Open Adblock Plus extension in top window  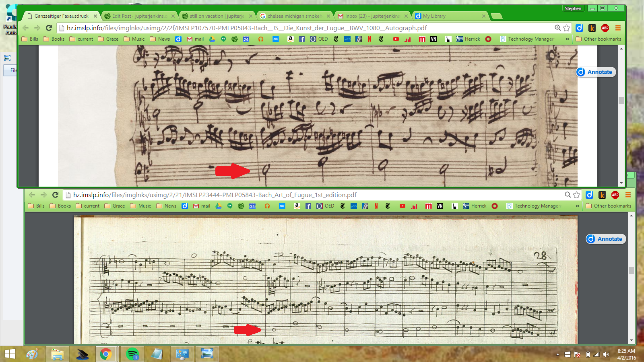[605, 28]
